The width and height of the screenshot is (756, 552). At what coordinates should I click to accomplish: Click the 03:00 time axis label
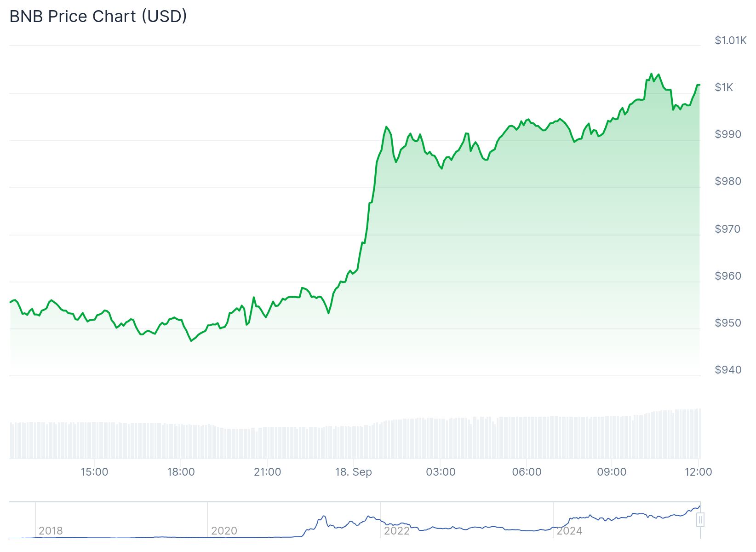[x=441, y=472]
